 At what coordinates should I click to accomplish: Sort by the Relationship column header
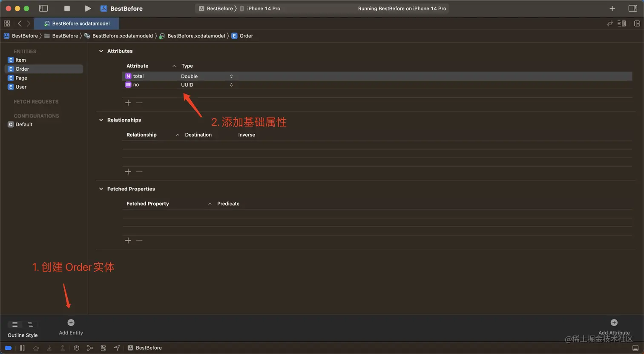tap(141, 135)
